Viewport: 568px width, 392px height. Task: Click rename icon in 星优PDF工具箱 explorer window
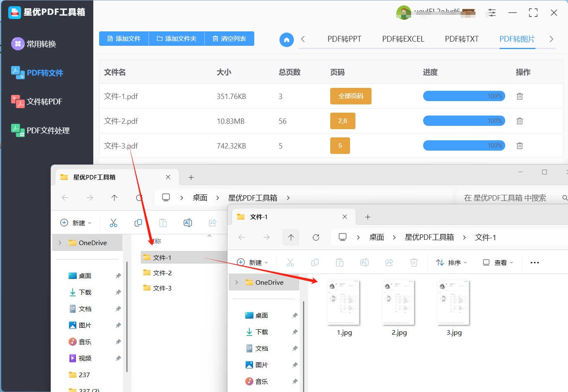tap(188, 223)
